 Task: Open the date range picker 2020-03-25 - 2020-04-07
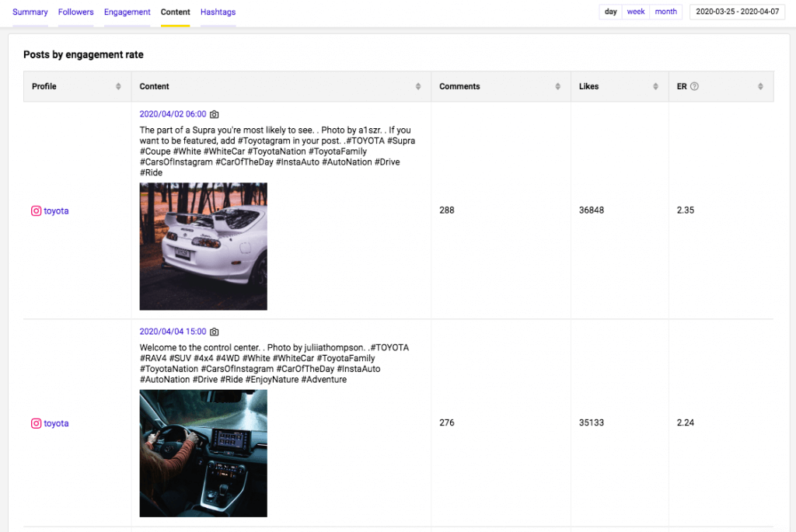(737, 12)
